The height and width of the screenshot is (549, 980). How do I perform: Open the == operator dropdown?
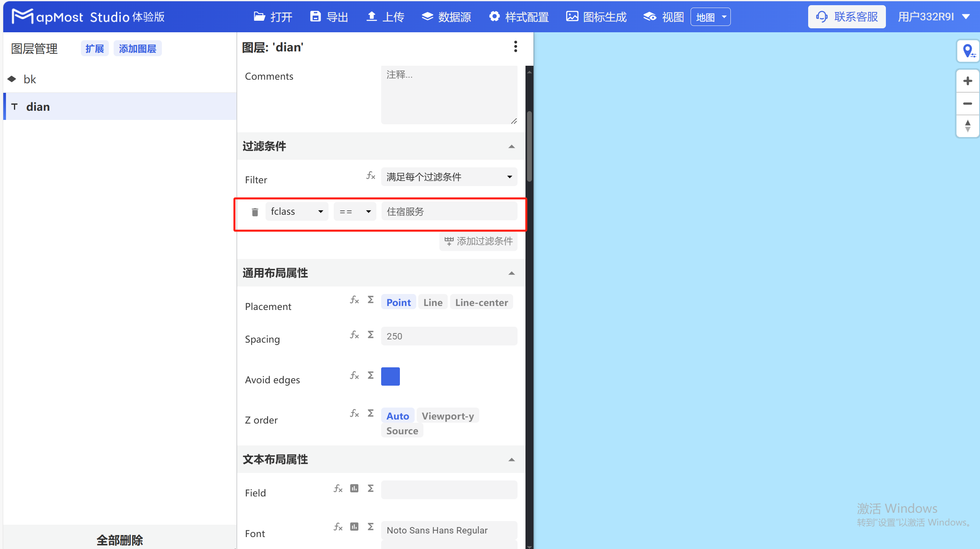[x=354, y=211]
